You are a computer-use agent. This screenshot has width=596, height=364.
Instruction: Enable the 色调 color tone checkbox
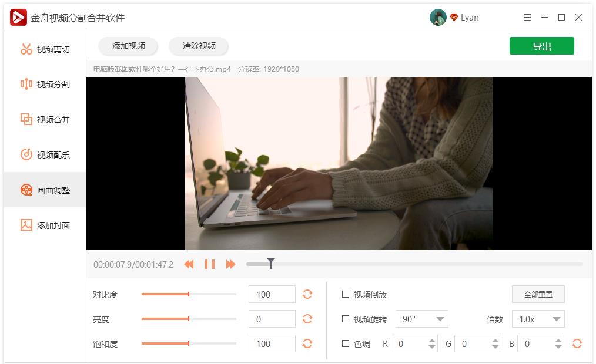[x=346, y=343]
